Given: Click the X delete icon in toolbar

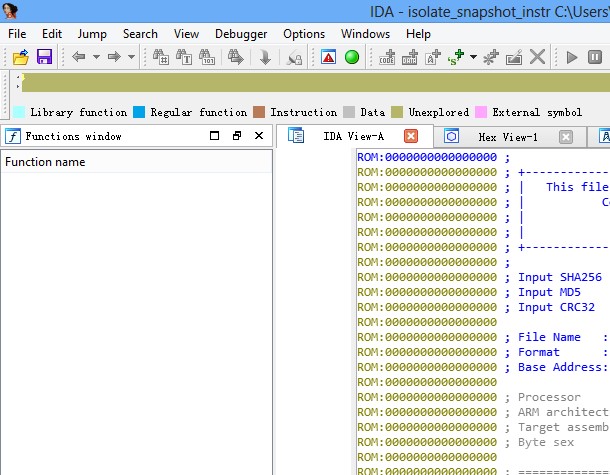Looking at the screenshot, I should 537,57.
